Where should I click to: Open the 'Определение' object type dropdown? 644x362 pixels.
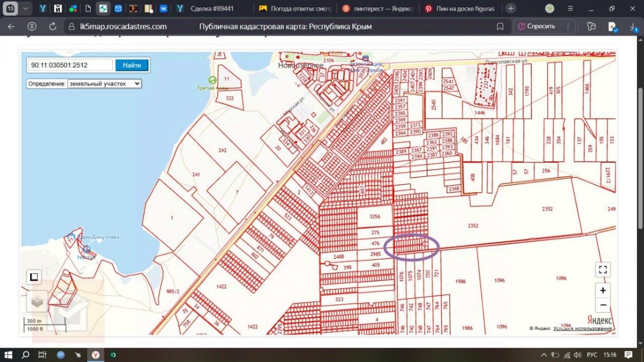104,84
